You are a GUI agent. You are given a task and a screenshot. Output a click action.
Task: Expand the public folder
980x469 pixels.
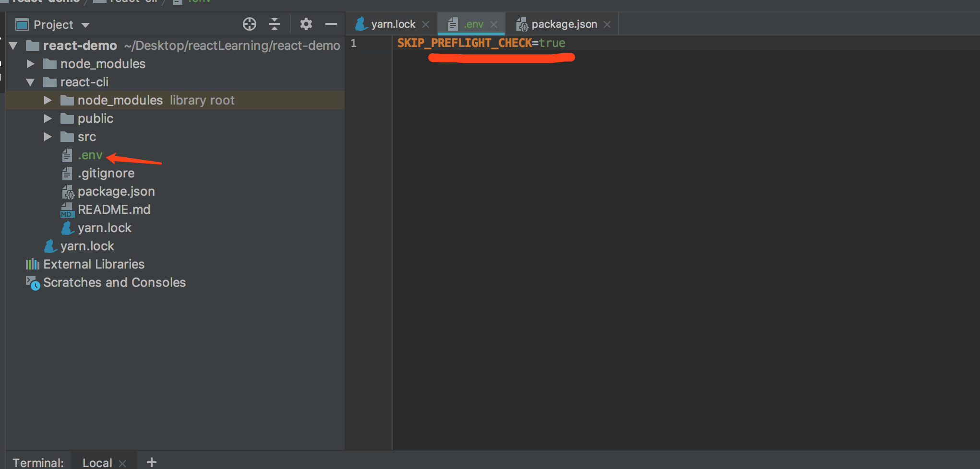[48, 118]
